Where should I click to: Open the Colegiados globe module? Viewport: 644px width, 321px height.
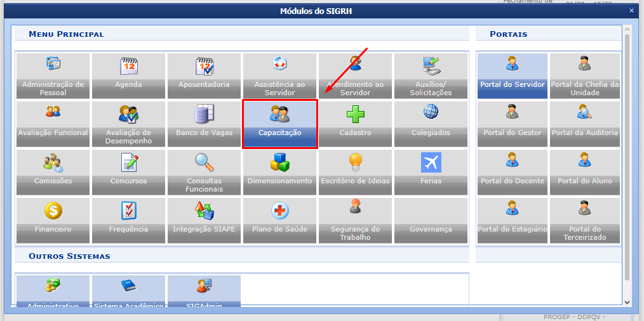[x=431, y=124]
